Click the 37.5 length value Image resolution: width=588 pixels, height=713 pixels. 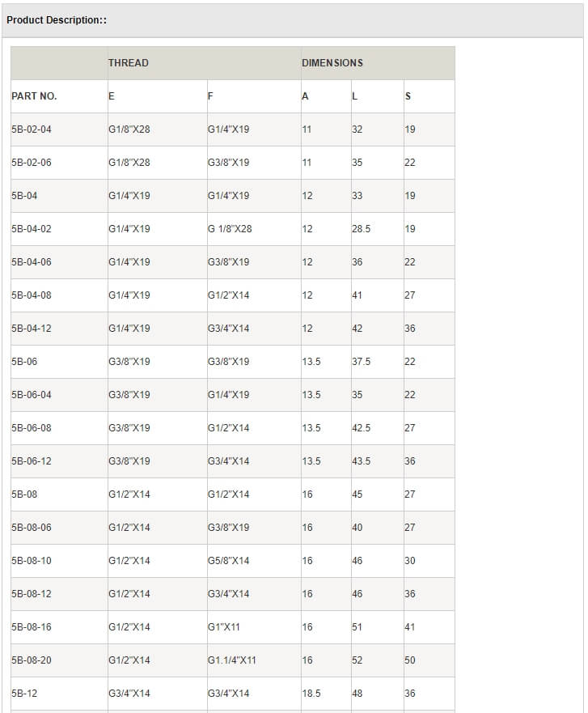point(362,362)
